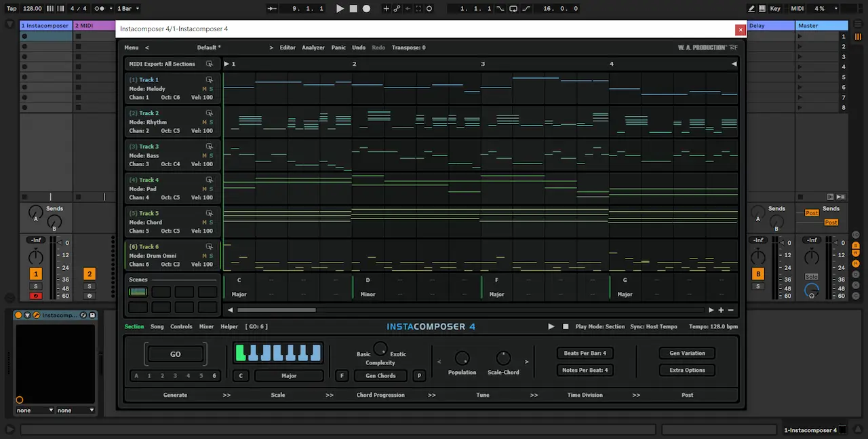This screenshot has width=868, height=439.
Task: Click Track 3 MIDI drag icon
Action: [x=210, y=146]
